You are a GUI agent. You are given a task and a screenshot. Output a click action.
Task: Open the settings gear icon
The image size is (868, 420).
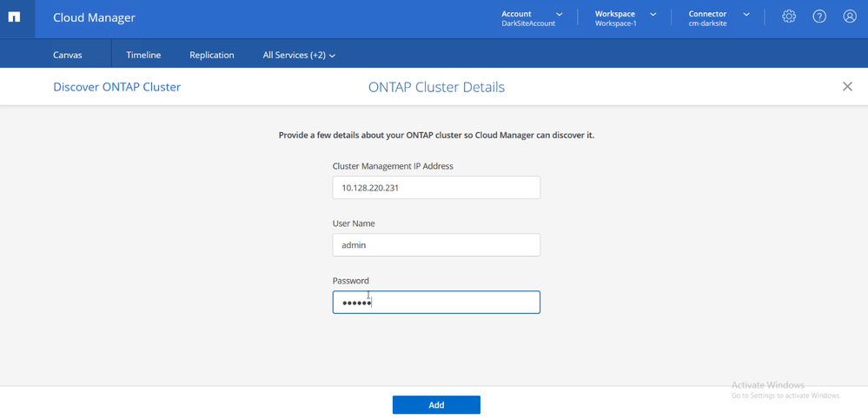coord(789,17)
